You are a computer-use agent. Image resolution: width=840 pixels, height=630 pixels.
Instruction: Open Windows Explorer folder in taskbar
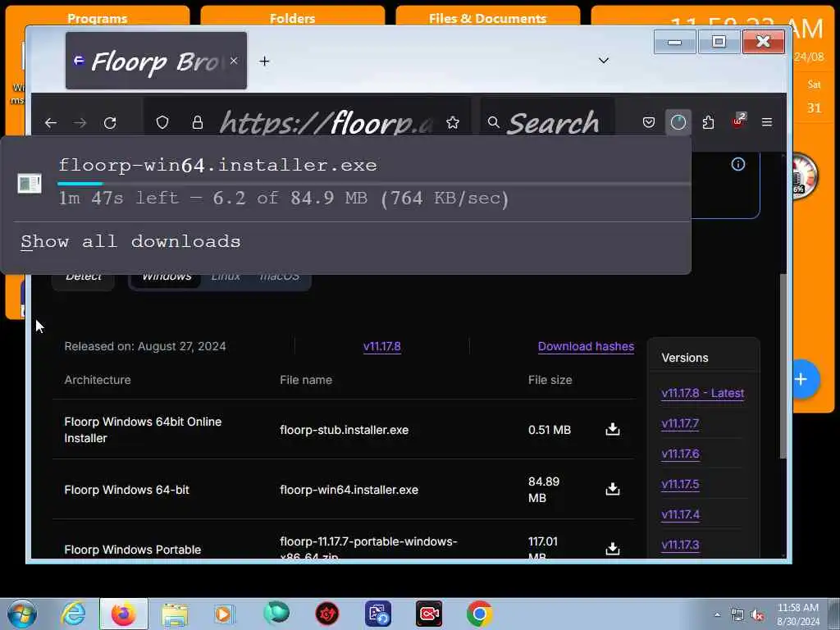click(x=174, y=614)
